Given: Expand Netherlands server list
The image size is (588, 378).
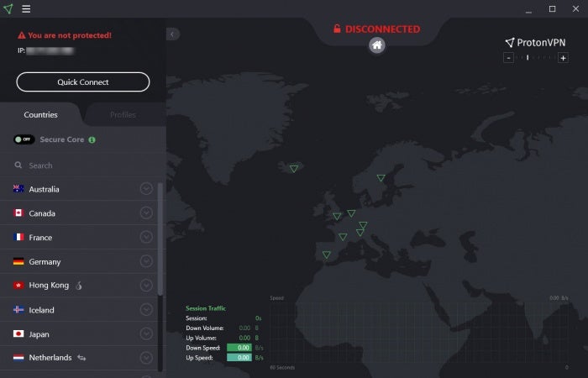Looking at the screenshot, I should [146, 358].
